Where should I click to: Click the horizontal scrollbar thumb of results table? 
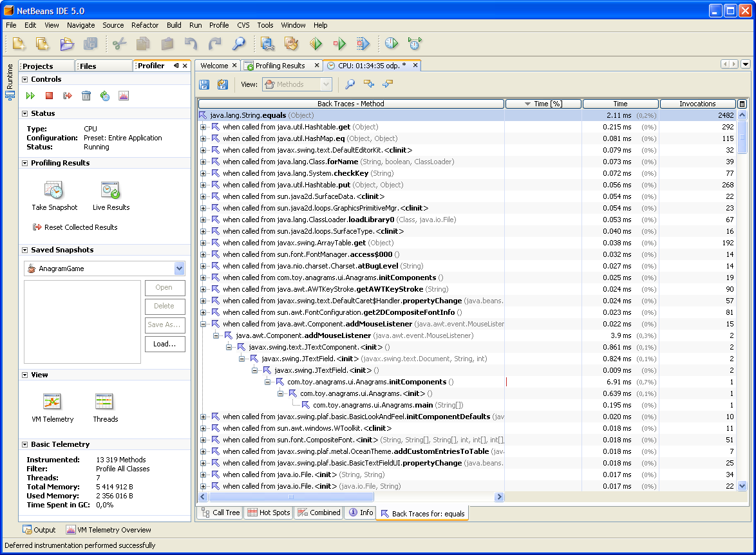click(290, 496)
